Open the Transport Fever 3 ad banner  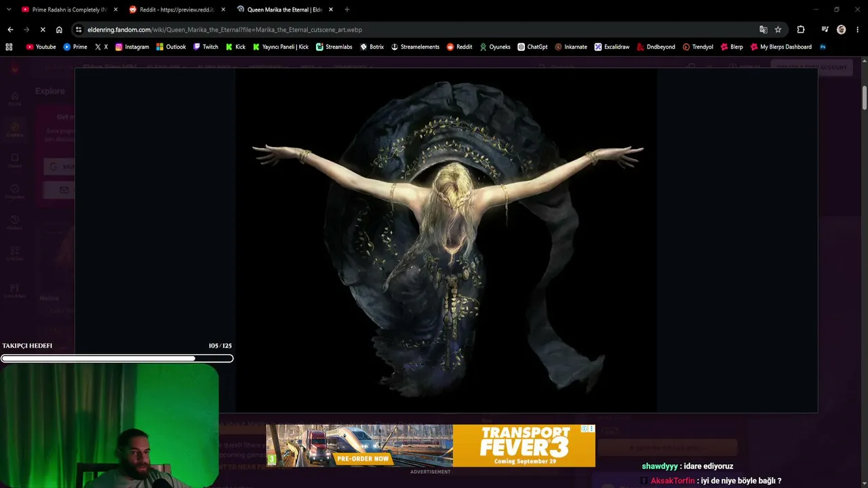[x=431, y=446]
